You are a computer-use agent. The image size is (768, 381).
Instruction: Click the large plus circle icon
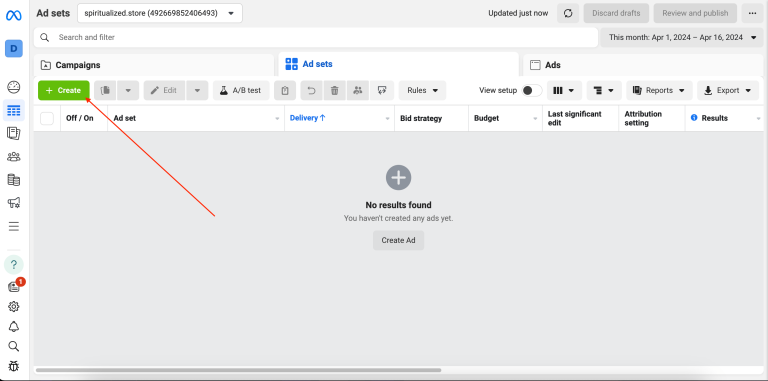pos(399,177)
